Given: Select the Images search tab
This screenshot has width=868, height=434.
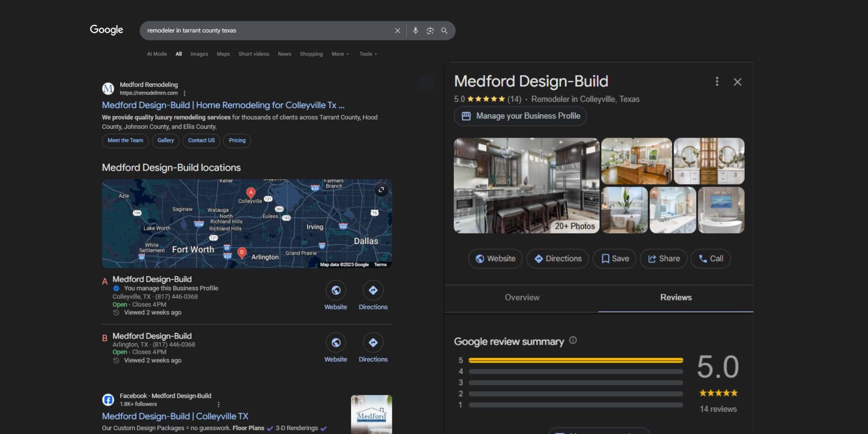Looking at the screenshot, I should click(x=199, y=54).
